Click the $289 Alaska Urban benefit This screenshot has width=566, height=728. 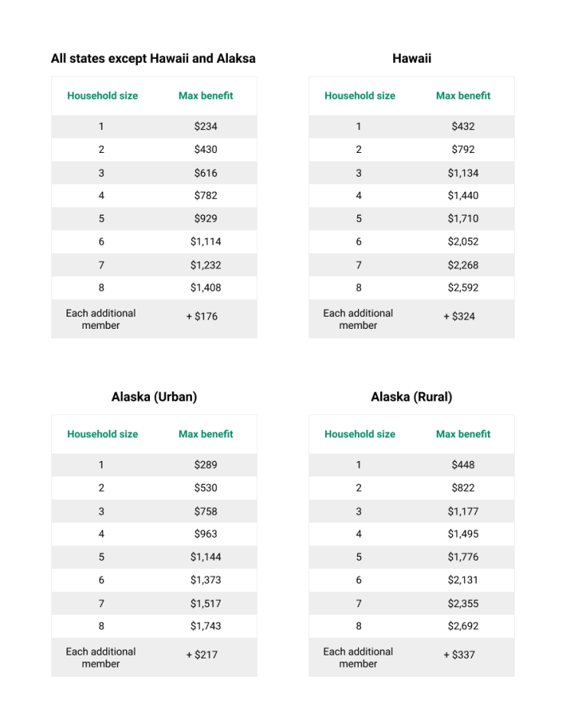(206, 464)
